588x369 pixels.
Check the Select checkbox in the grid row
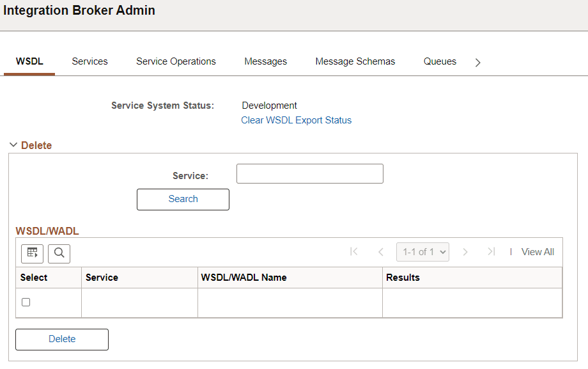click(26, 302)
